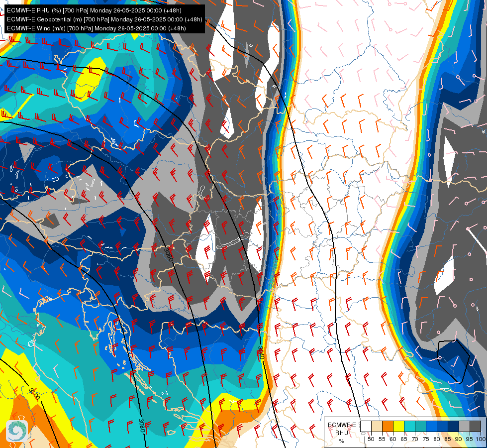487x448 pixels.
Task: Click the legend value 75
Action: (x=426, y=439)
